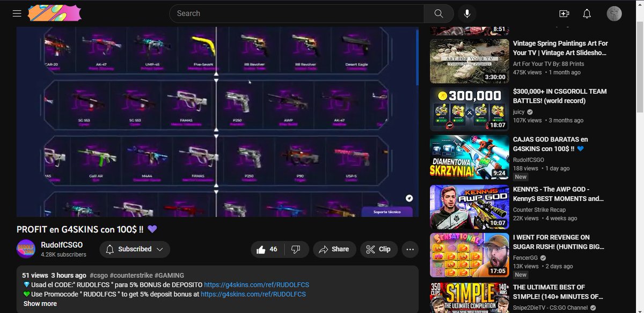Open the account avatar menu

pyautogui.click(x=614, y=13)
